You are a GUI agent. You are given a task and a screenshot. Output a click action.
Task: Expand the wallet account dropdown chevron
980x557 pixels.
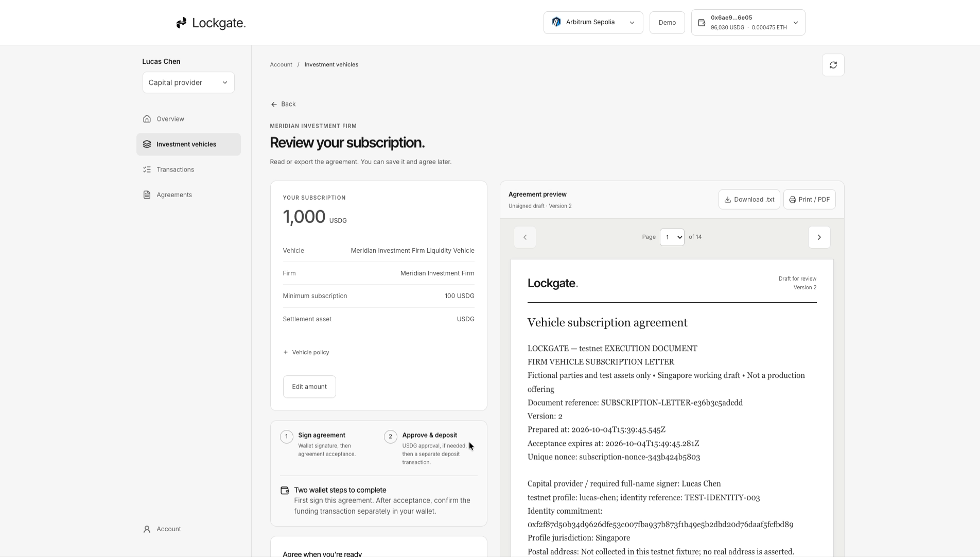point(796,23)
